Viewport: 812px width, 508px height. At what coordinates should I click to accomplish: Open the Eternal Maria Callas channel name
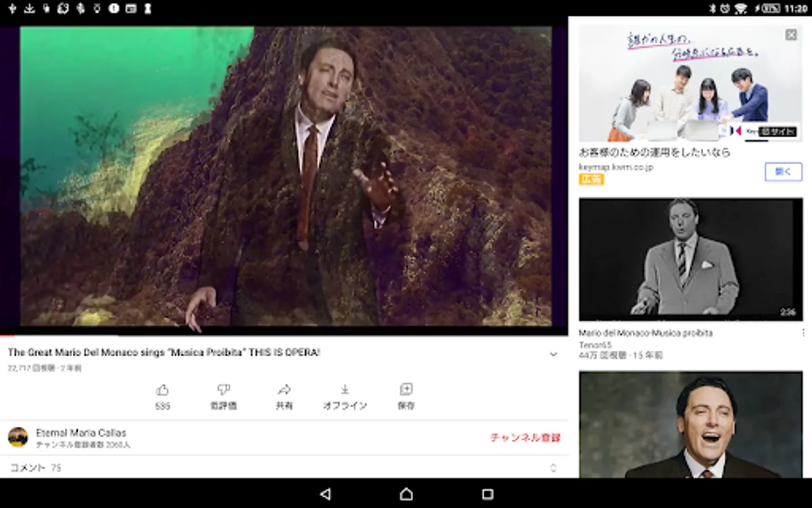(81, 433)
